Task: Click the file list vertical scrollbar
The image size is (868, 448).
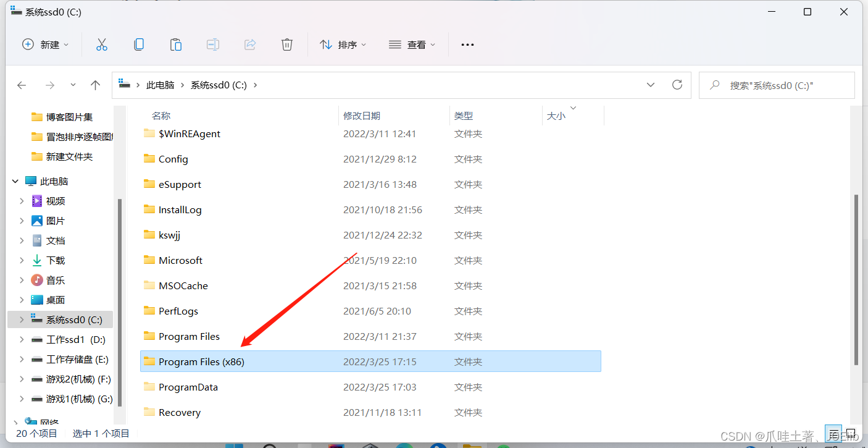Action: pyautogui.click(x=855, y=279)
